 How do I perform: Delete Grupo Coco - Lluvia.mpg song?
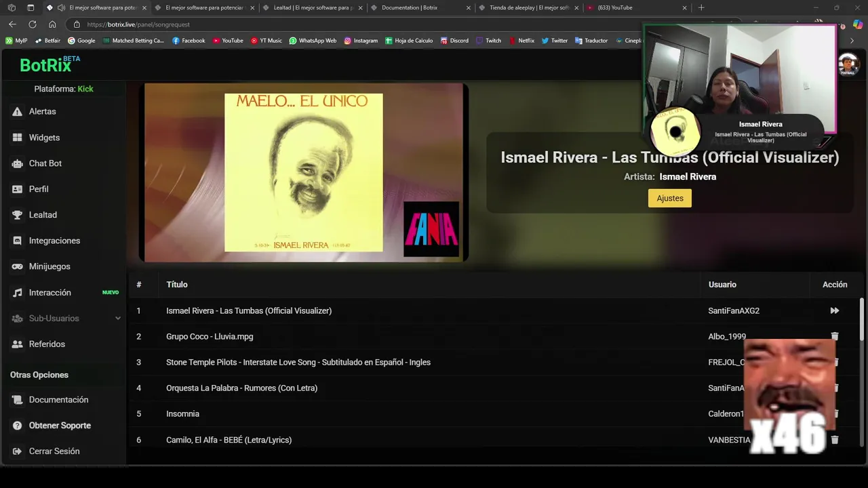(x=835, y=336)
